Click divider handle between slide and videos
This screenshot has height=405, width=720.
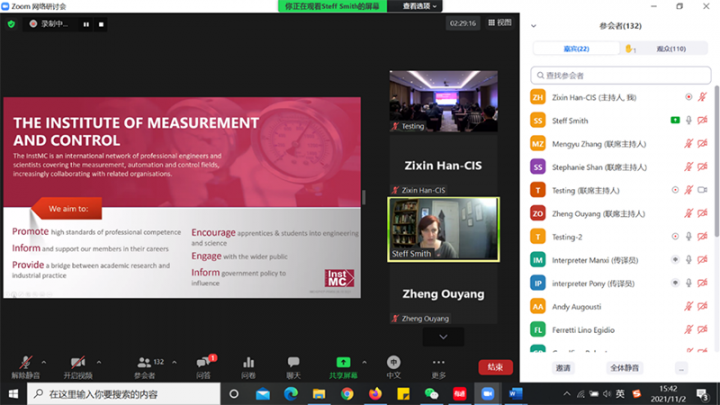[364, 197]
